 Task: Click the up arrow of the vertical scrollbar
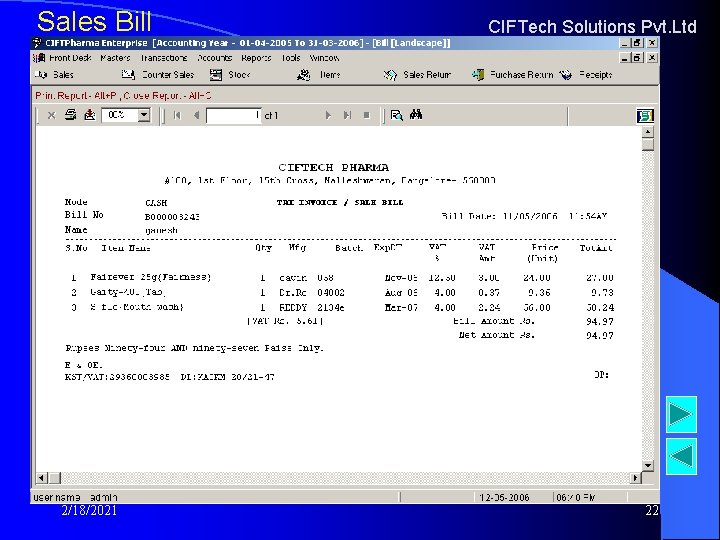click(647, 132)
